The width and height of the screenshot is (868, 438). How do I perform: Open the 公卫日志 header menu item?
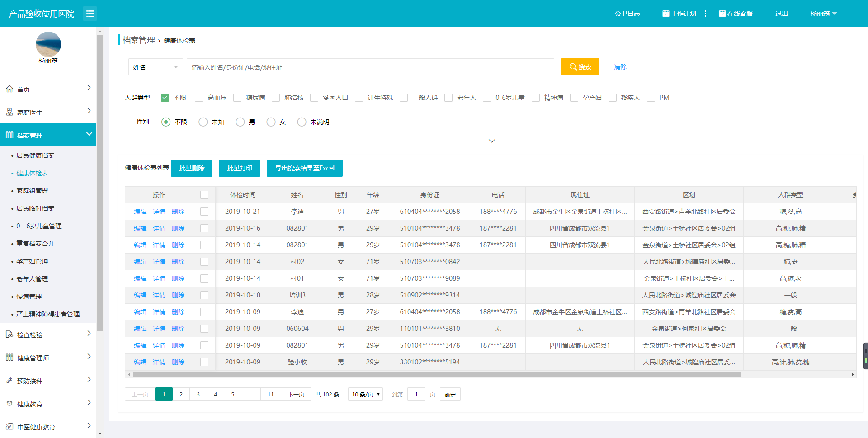click(627, 14)
